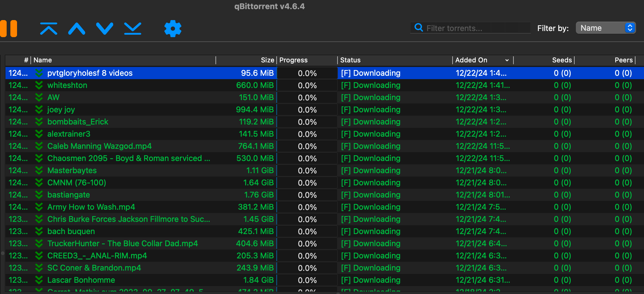Click the move up queue arrow

[x=77, y=29]
